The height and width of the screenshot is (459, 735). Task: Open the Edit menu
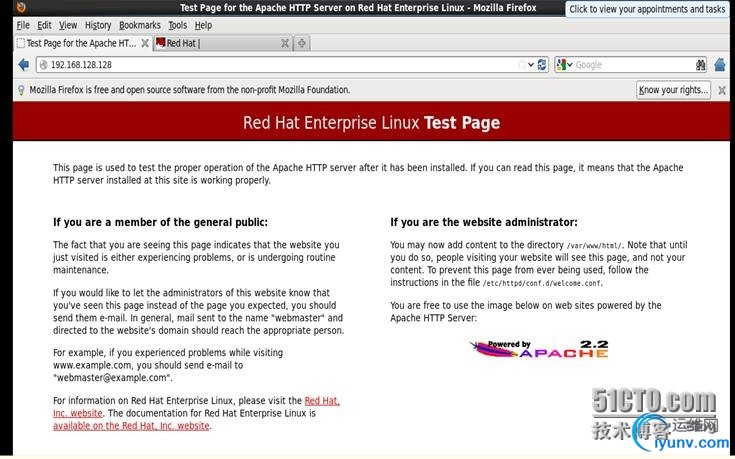click(x=45, y=25)
